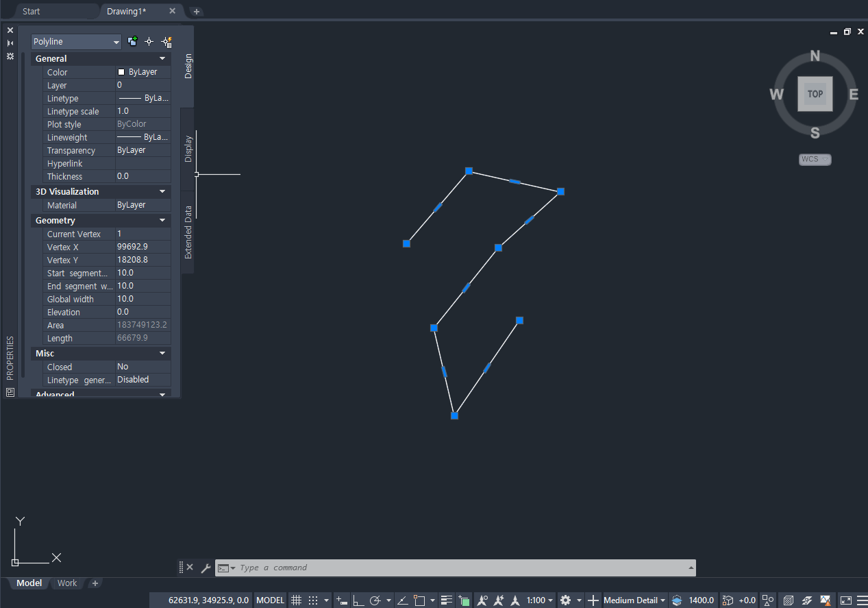Image resolution: width=868 pixels, height=608 pixels.
Task: Select the clean screen icon at far right
Action: tap(845, 600)
